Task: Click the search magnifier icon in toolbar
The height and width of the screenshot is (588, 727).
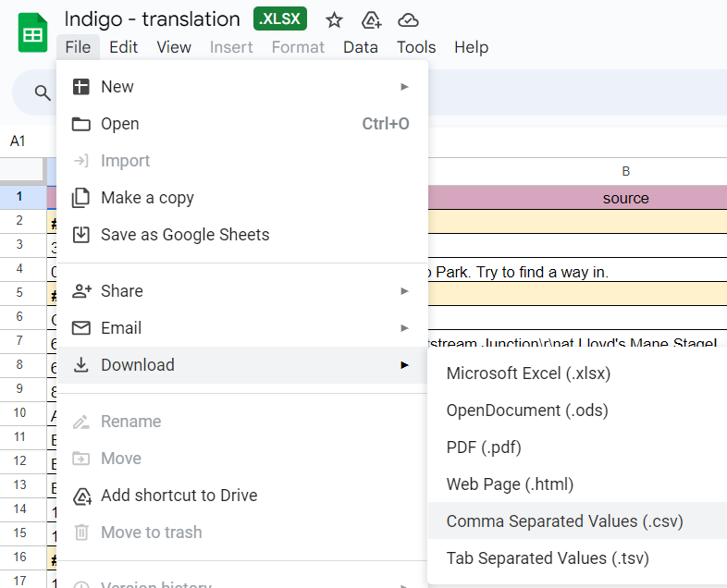Action: (x=43, y=92)
